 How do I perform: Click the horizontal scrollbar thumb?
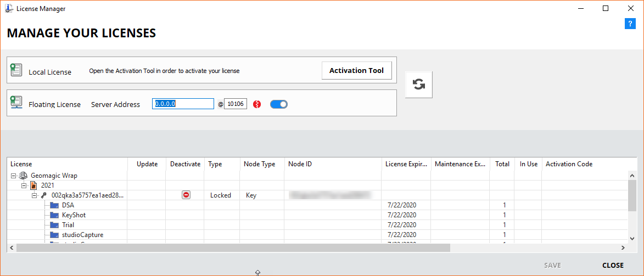pyautogui.click(x=233, y=247)
